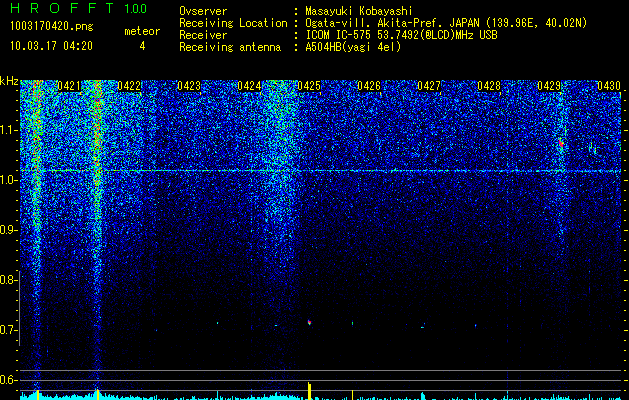This screenshot has height=400, width=629.
Task: Click the 0421 time marker
Action: pos(69,86)
